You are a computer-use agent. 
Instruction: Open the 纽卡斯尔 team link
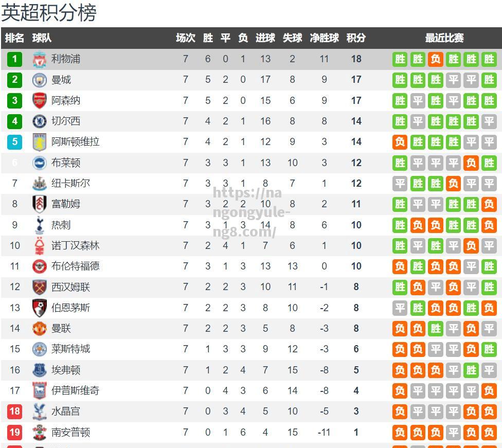pyautogui.click(x=70, y=183)
